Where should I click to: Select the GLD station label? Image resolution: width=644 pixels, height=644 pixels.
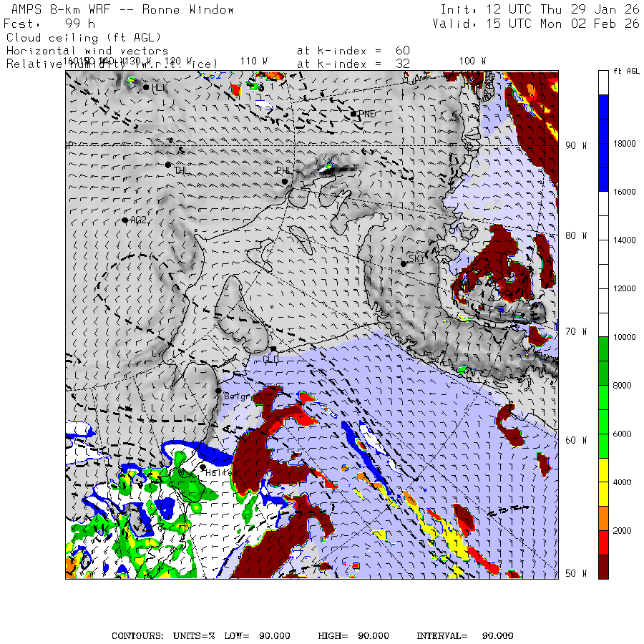270,359
